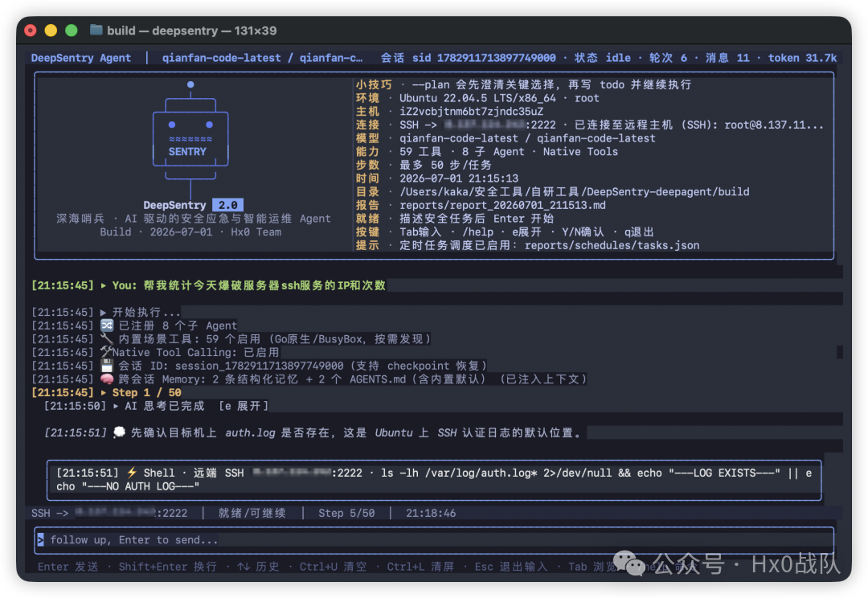Click the folder icon in the title bar
Screen dimensions: 868x598
[96, 30]
